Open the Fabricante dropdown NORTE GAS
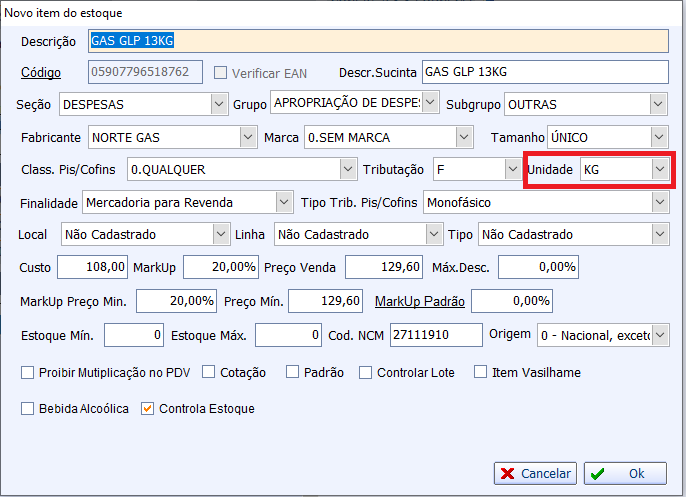686x497 pixels. coord(247,136)
